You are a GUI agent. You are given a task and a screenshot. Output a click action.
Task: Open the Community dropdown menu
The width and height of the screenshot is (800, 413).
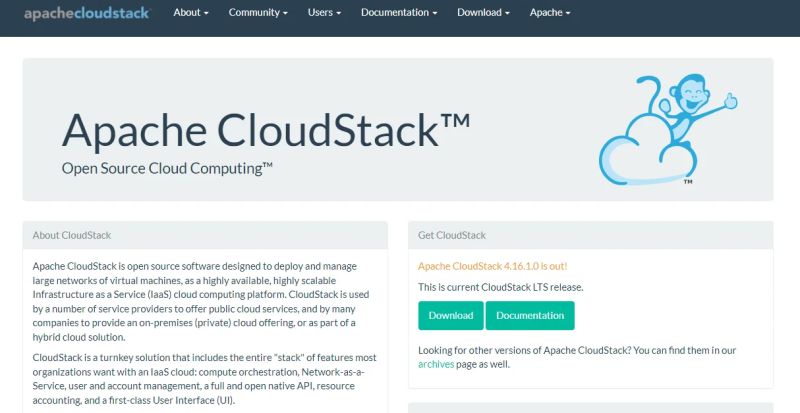click(258, 13)
